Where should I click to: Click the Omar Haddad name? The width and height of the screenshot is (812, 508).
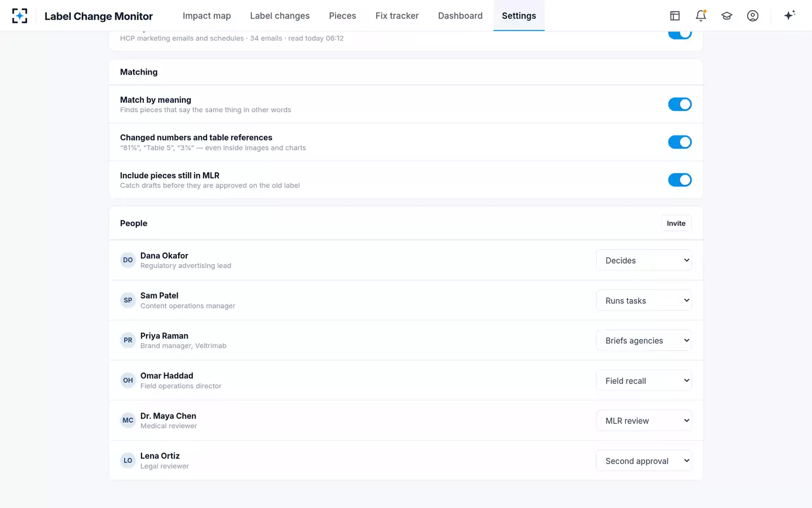[x=167, y=376]
